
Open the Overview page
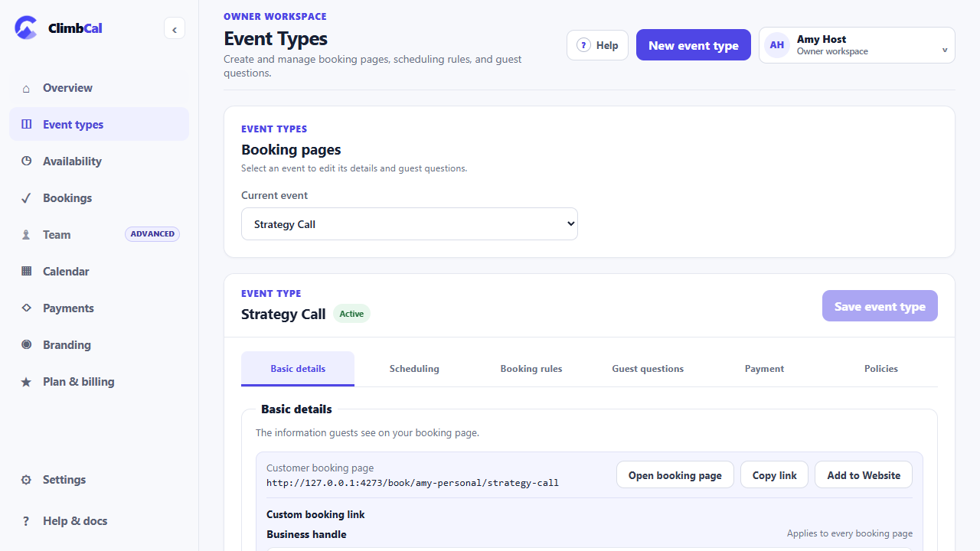(x=99, y=88)
